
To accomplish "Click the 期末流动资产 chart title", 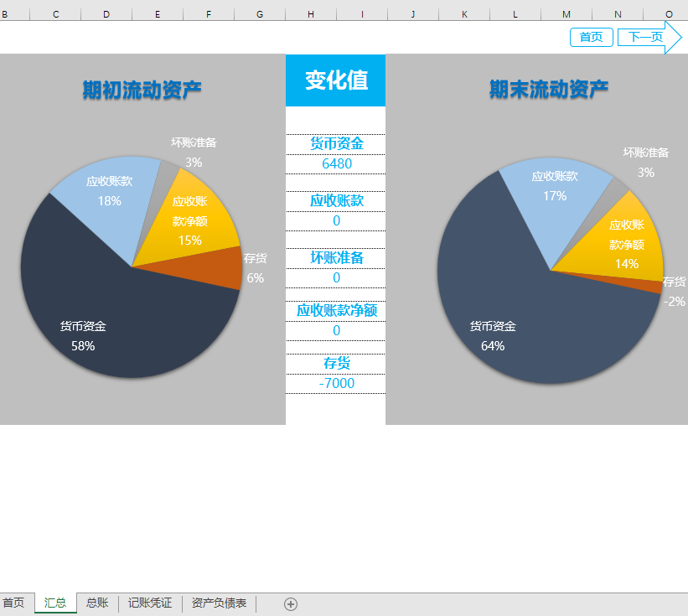I will pos(549,90).
